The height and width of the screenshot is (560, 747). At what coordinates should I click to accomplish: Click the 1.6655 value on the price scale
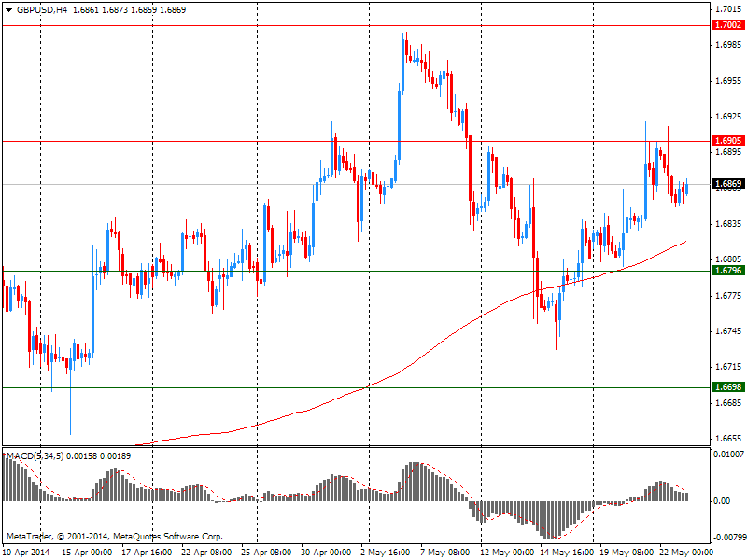[x=728, y=439]
